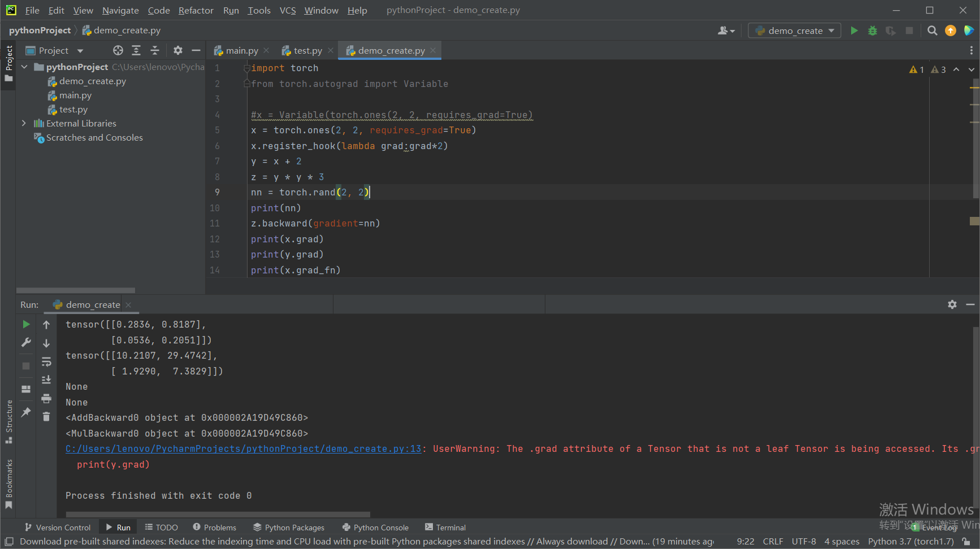The height and width of the screenshot is (549, 980).
Task: Open IDE updates orange arrow icon
Action: (x=951, y=30)
